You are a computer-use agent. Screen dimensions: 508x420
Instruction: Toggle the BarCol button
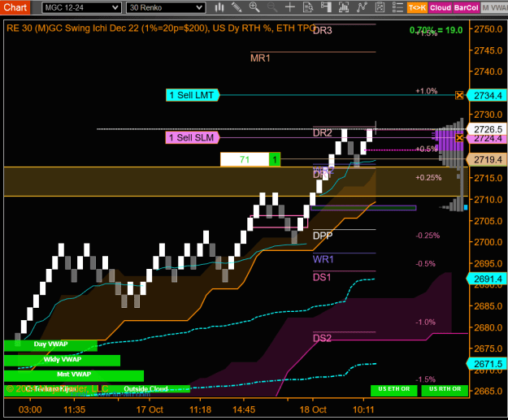click(466, 8)
